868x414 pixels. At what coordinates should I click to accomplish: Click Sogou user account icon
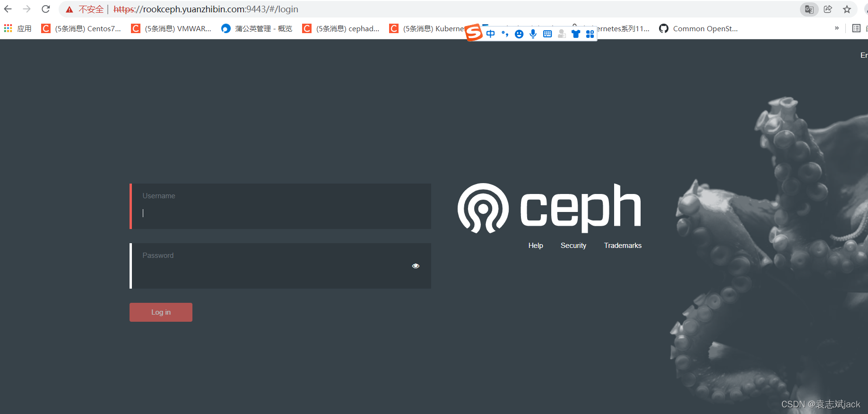562,34
